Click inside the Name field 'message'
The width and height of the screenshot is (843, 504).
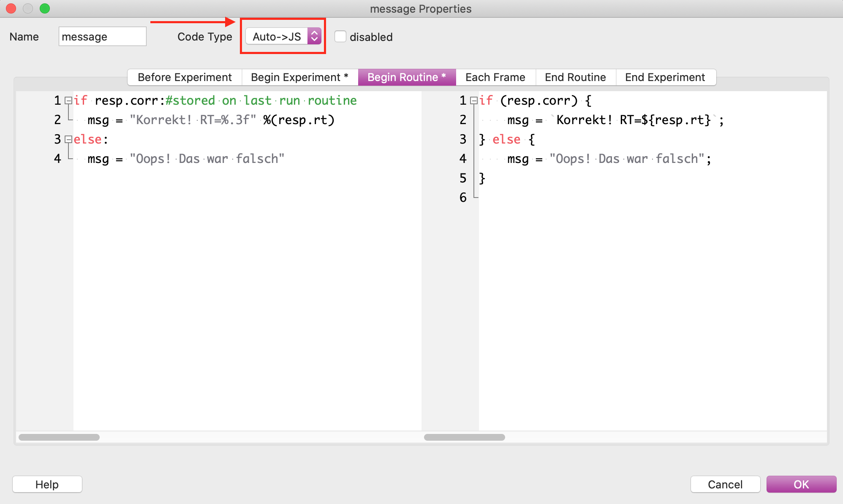tap(102, 37)
